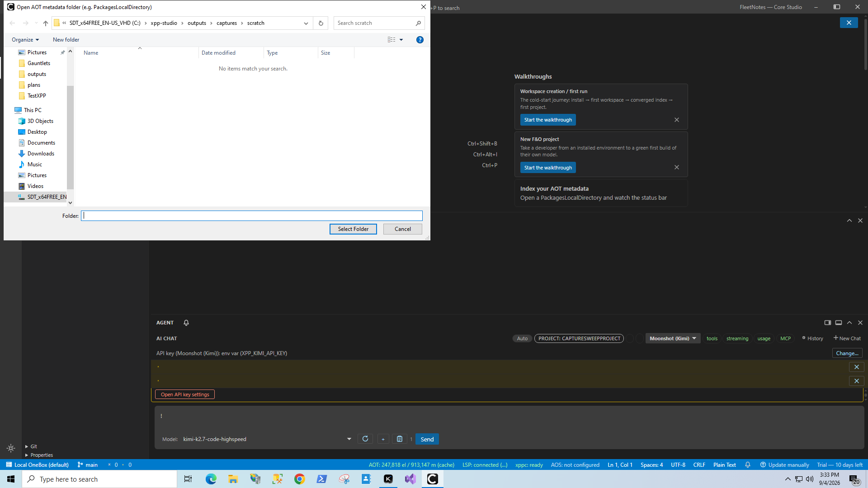Open the kimi-k2.7-code-highspeed model dropdown
The height and width of the screenshot is (488, 868).
click(x=267, y=439)
